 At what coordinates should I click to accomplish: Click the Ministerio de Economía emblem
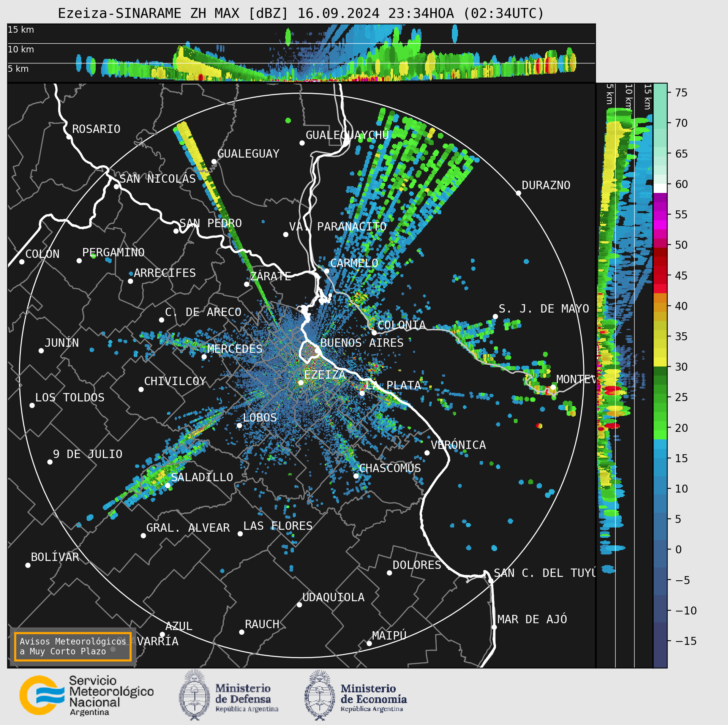click(320, 695)
